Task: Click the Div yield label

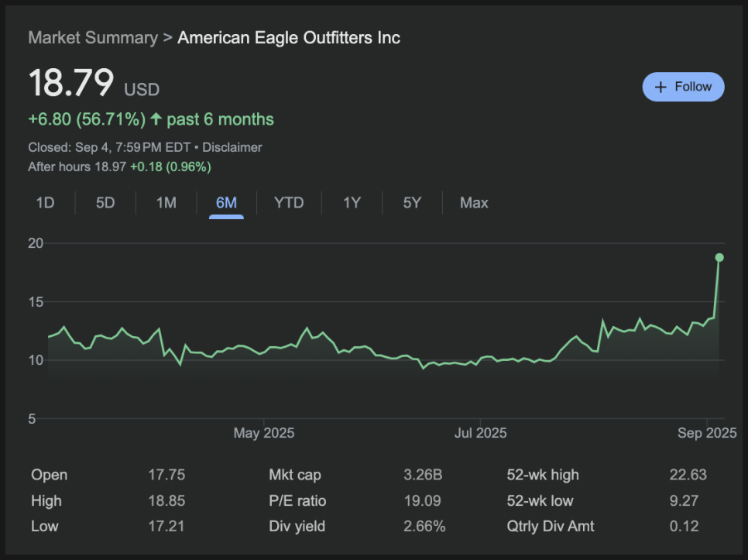Action: (297, 526)
